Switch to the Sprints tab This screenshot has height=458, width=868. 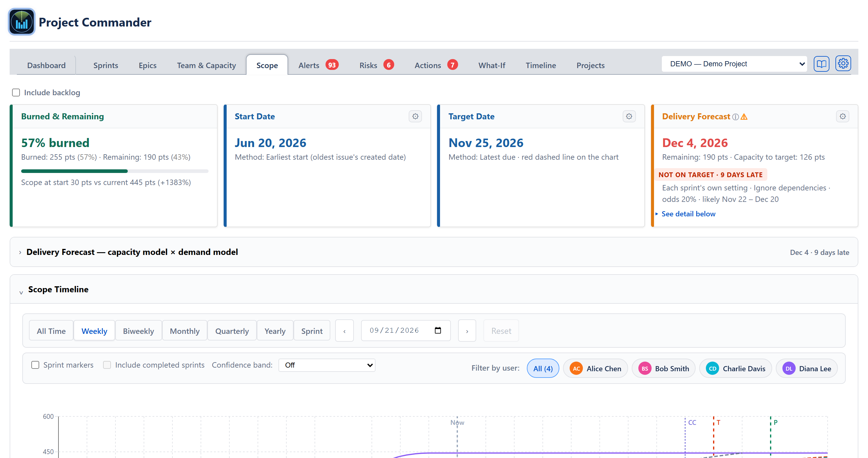[x=105, y=65]
